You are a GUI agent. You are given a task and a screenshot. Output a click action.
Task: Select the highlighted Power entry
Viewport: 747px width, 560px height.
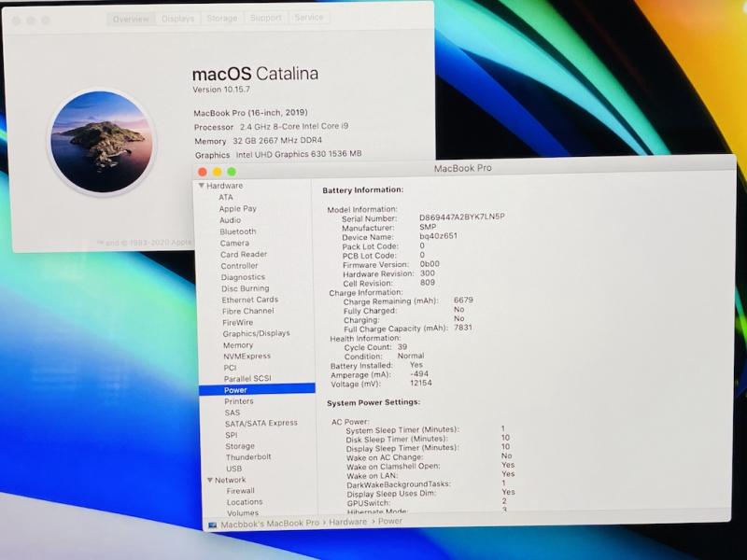coord(257,390)
